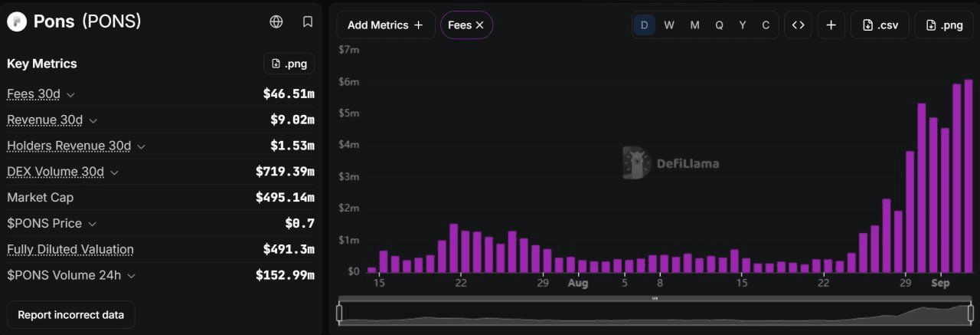Image resolution: width=980 pixels, height=335 pixels.
Task: Expand the DEX Volume 30d row
Action: [115, 172]
